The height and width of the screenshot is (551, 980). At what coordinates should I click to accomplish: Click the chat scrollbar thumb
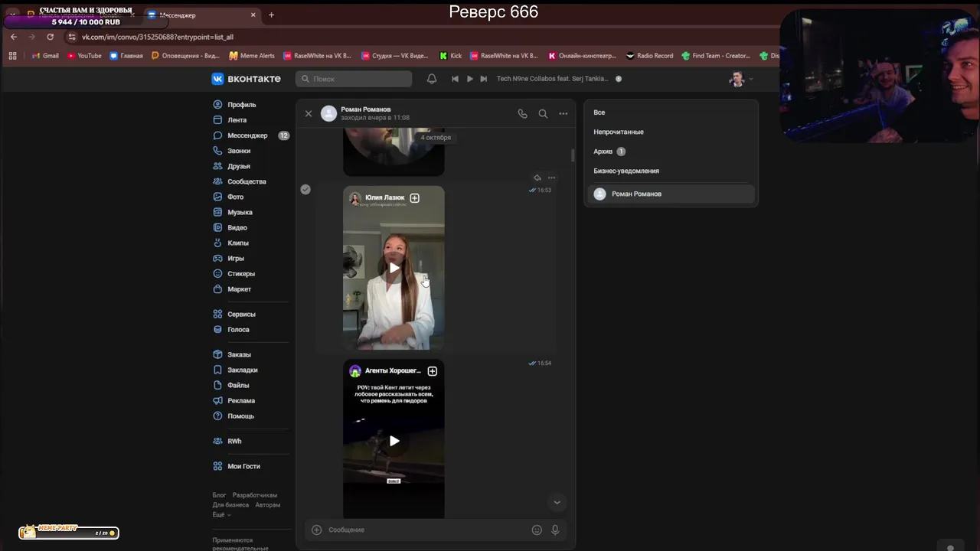coord(573,155)
